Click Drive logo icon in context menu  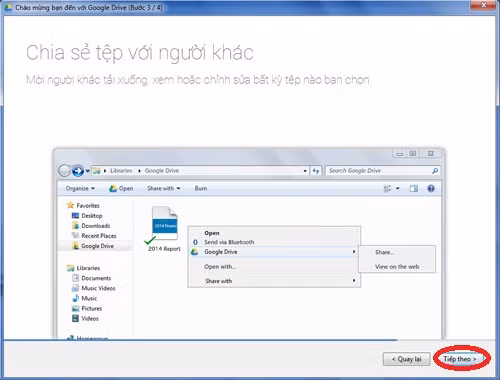(x=195, y=252)
